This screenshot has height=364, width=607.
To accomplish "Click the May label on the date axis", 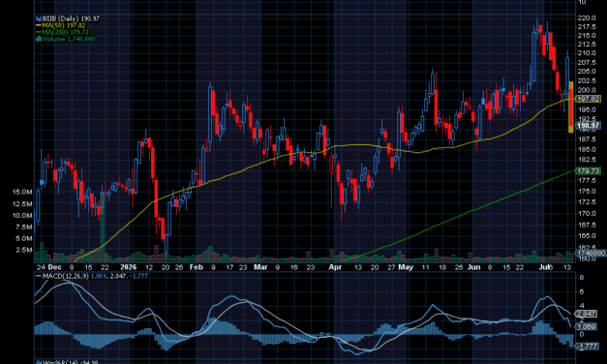I will pos(406,267).
